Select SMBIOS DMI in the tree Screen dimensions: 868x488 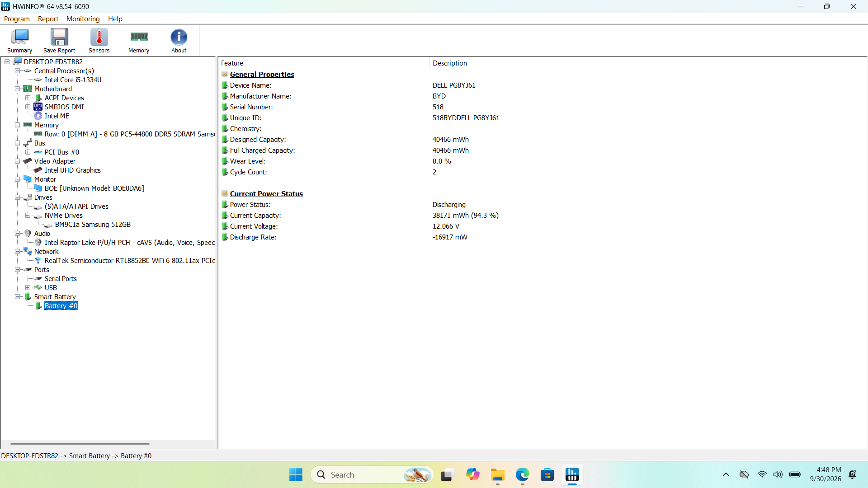point(64,107)
